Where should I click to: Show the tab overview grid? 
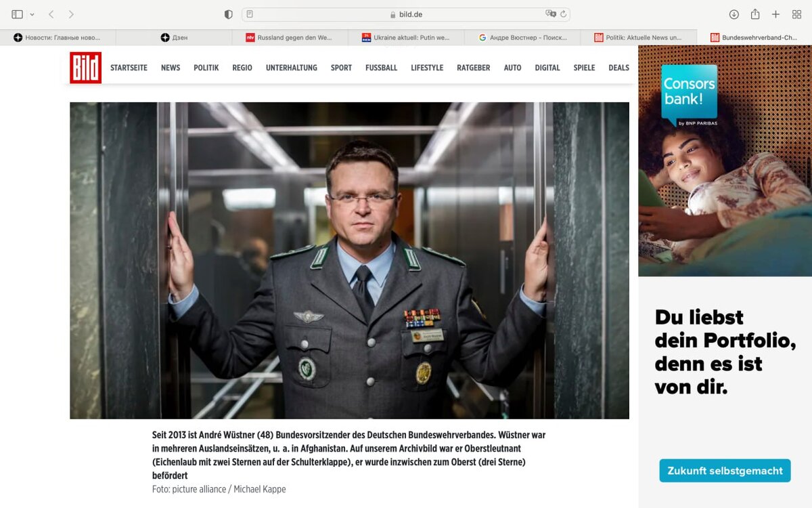[796, 14]
